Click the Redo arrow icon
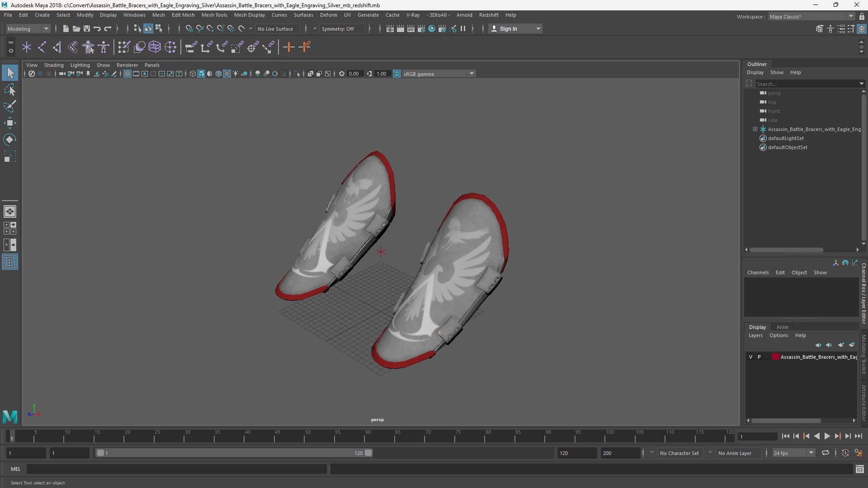The width and height of the screenshot is (868, 488). 108,28
